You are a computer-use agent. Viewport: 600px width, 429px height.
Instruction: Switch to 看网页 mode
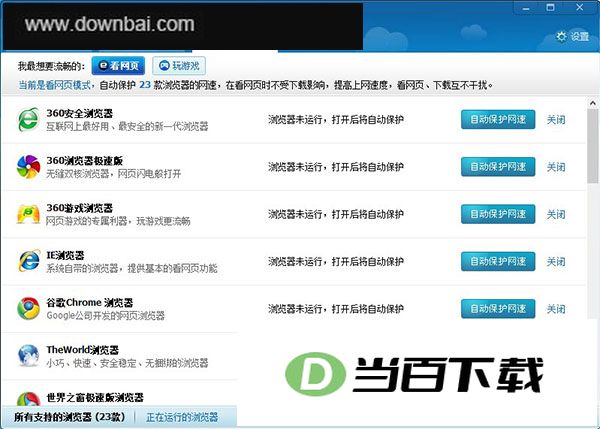tap(118, 66)
